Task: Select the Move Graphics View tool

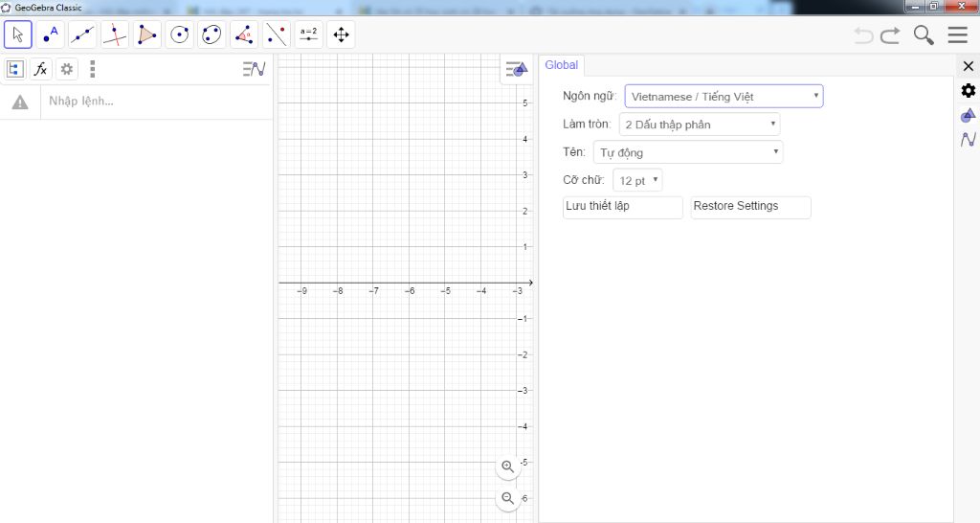Action: 342,34
